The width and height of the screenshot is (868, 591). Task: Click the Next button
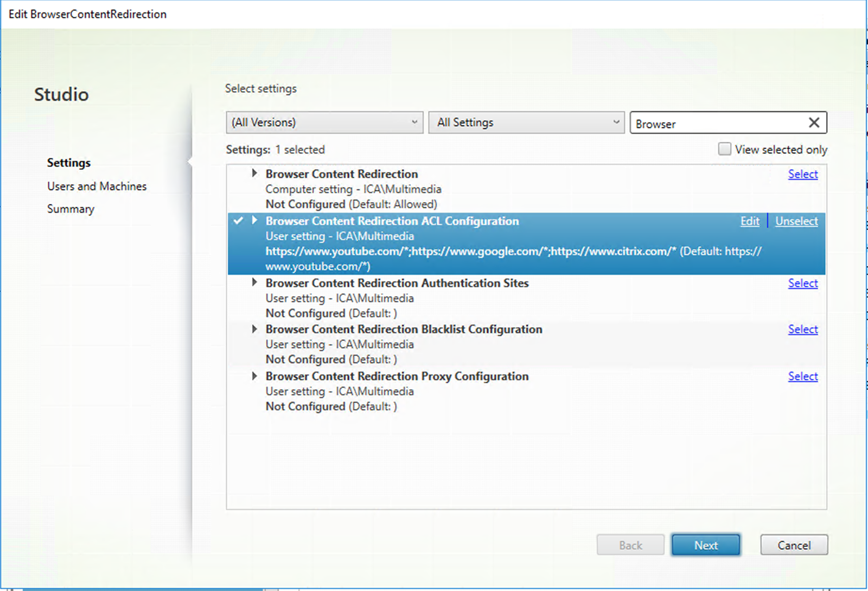pos(706,545)
